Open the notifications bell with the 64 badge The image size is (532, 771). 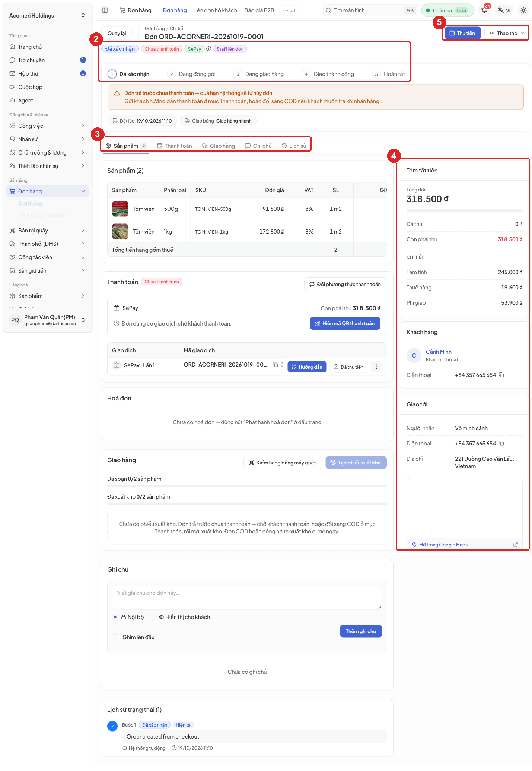coord(484,10)
